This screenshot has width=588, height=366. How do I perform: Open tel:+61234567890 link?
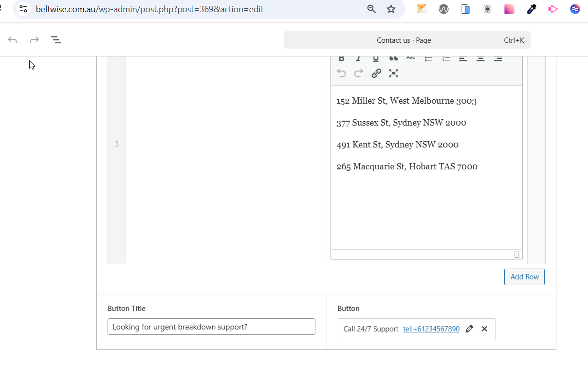(x=431, y=329)
